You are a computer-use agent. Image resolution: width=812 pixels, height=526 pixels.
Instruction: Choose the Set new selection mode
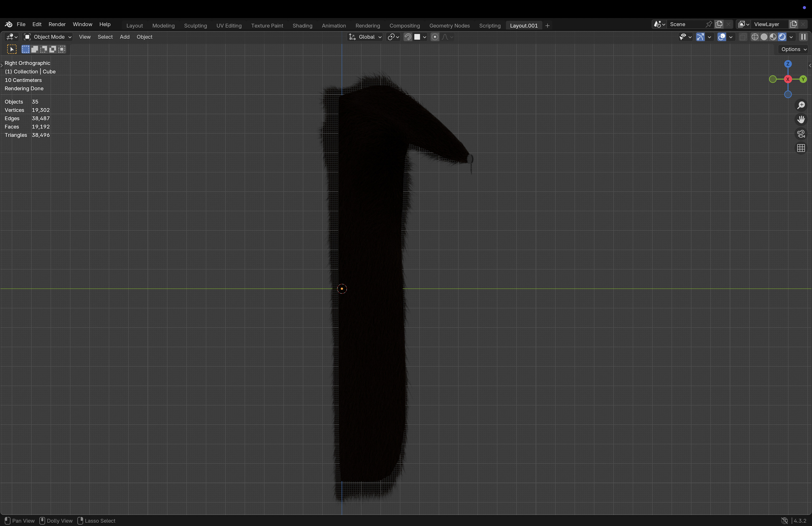point(26,49)
